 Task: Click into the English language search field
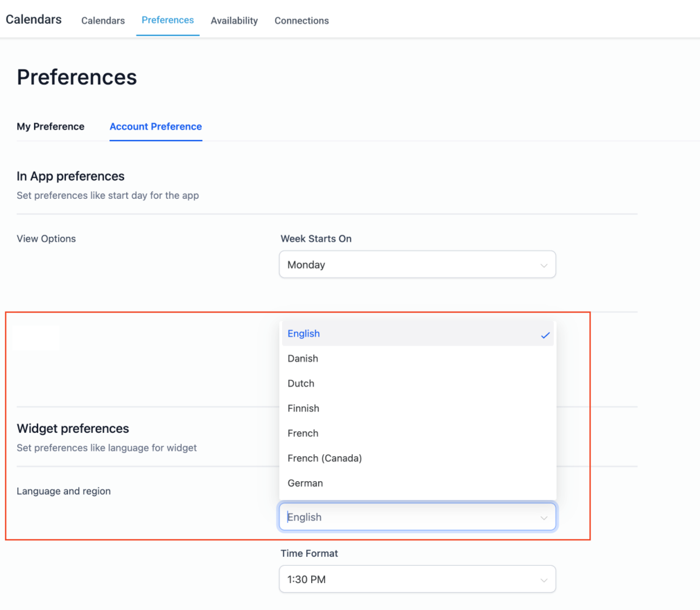click(399, 517)
